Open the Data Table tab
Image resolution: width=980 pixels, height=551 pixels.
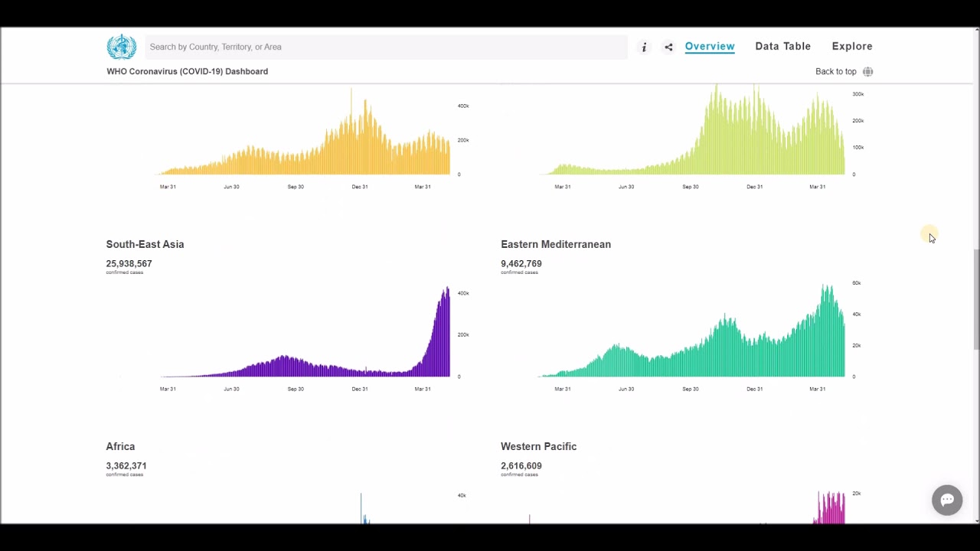coord(782,47)
